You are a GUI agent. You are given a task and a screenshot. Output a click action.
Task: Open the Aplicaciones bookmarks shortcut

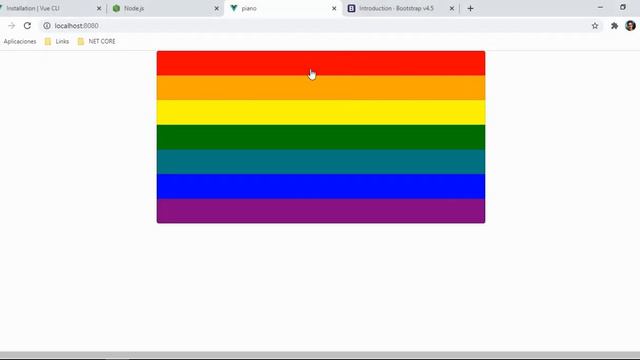click(x=20, y=41)
